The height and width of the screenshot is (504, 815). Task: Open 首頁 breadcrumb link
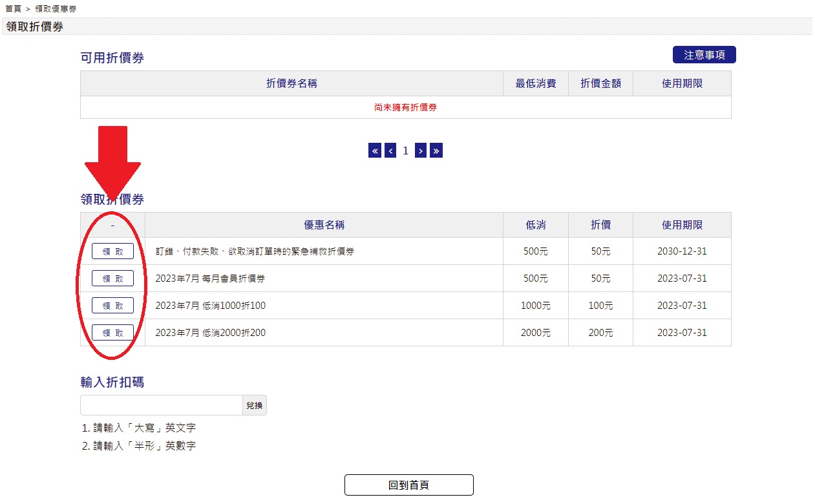[x=13, y=8]
